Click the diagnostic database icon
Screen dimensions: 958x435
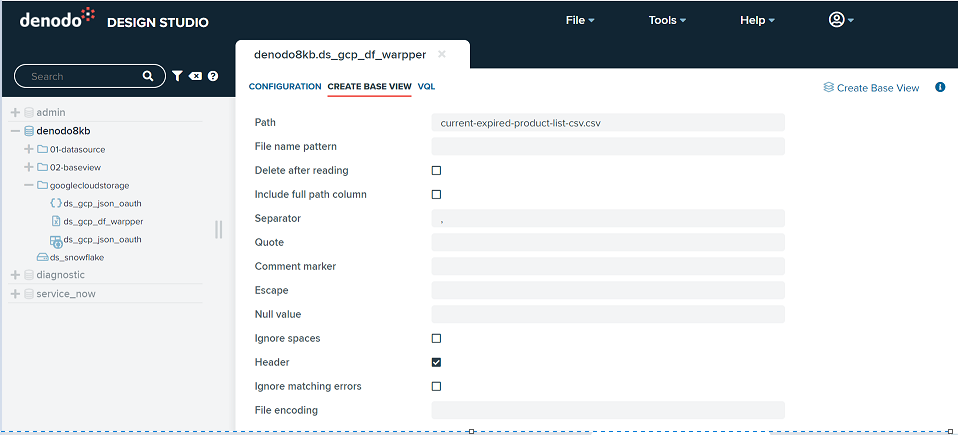point(29,275)
